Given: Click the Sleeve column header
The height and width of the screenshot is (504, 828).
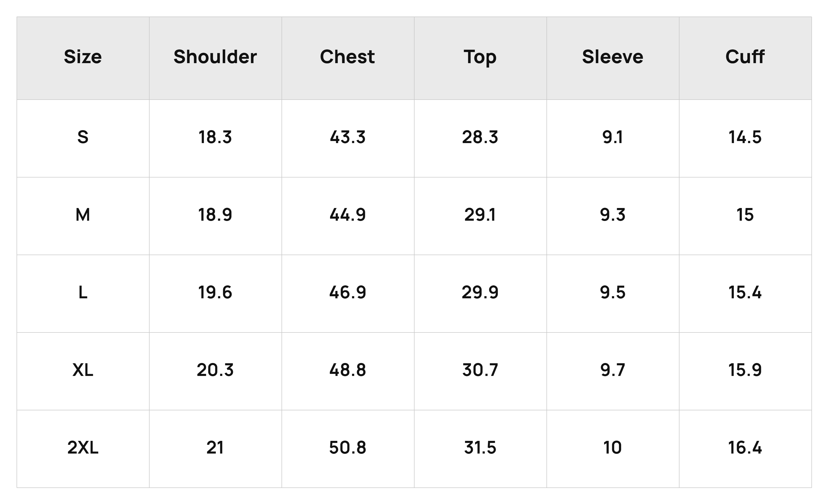Looking at the screenshot, I should click(x=613, y=56).
